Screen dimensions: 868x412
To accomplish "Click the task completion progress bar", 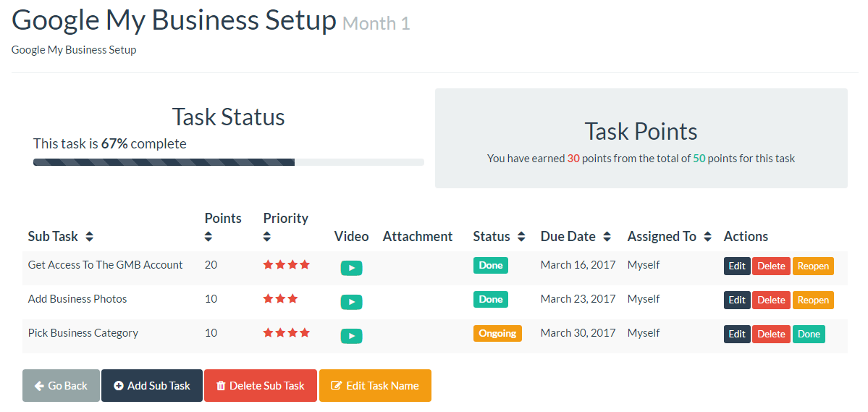I will click(x=228, y=162).
